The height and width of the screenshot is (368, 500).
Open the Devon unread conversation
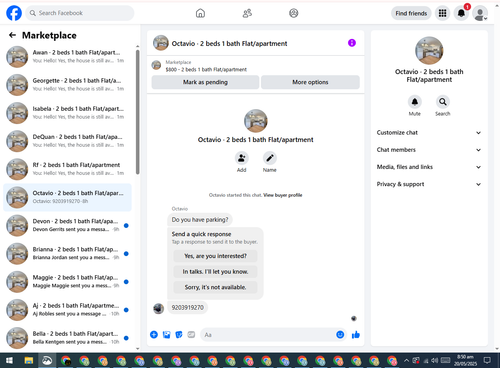tap(68, 225)
